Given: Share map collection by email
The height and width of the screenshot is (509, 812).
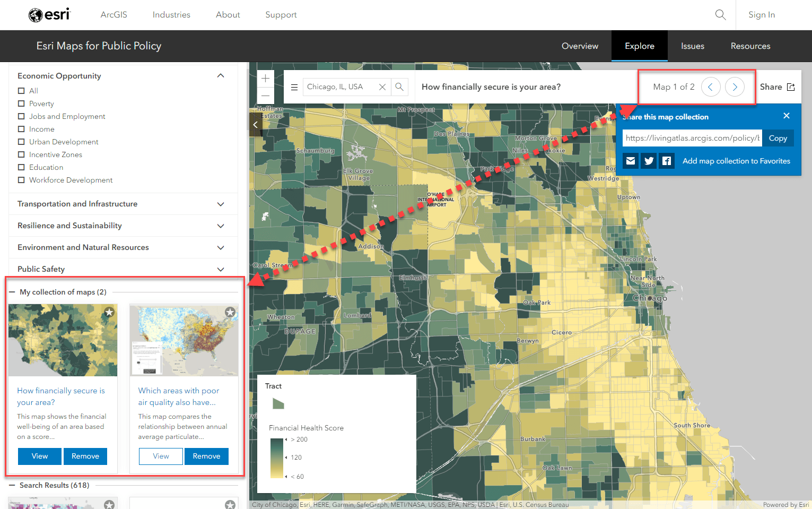Looking at the screenshot, I should point(630,161).
